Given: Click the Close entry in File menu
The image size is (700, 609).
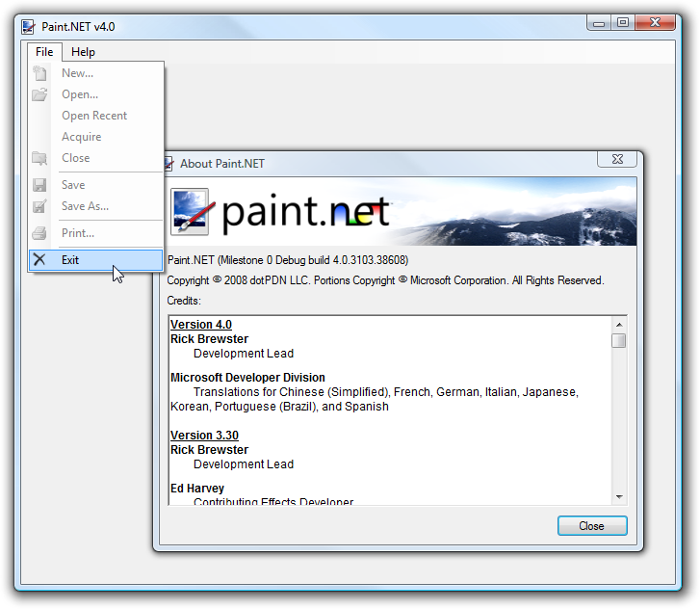Looking at the screenshot, I should click(96, 158).
